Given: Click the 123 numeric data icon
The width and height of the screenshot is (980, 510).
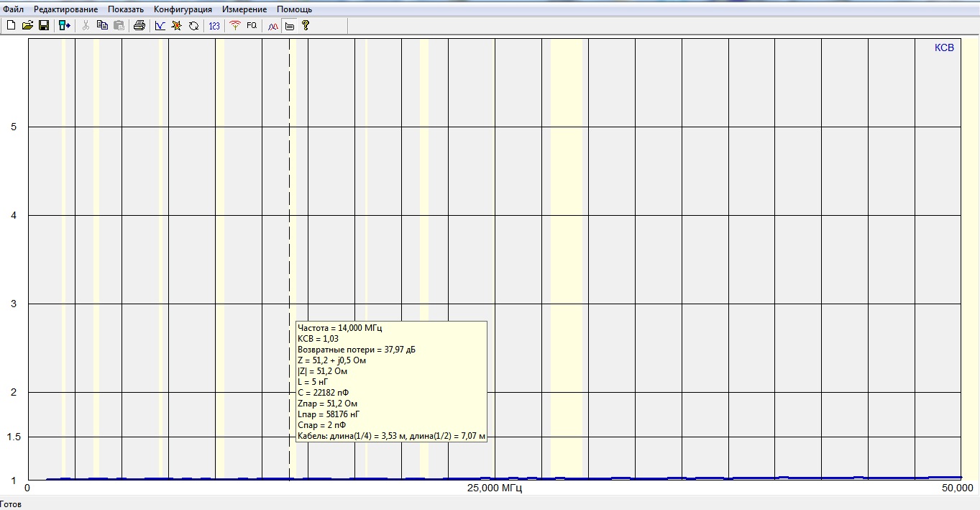Looking at the screenshot, I should coord(214,25).
